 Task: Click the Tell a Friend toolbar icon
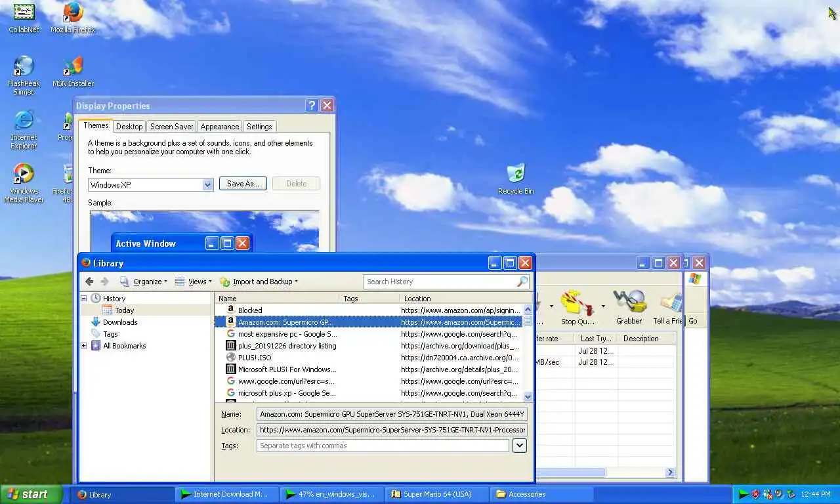click(x=667, y=308)
